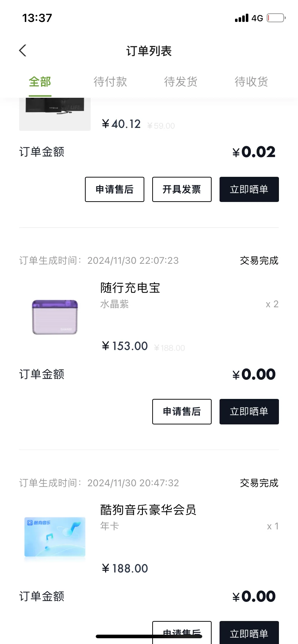This screenshot has width=298, height=644.
Task: Tap the 交易完成 status of power bank order
Action: pos(259,261)
